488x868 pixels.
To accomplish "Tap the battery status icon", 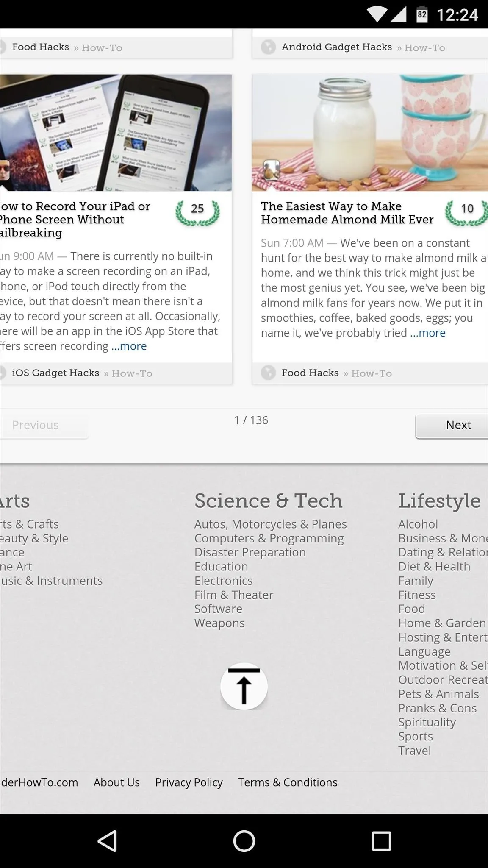I will (421, 14).
